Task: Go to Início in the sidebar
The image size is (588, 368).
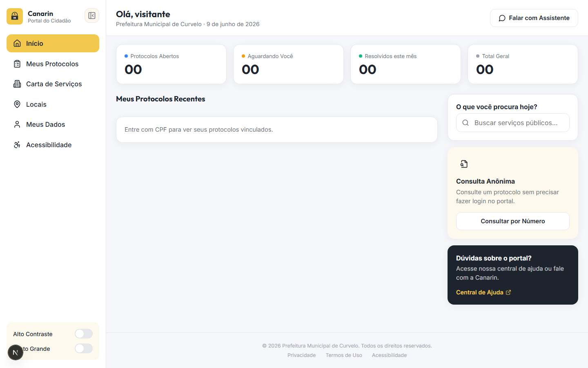Action: tap(53, 43)
